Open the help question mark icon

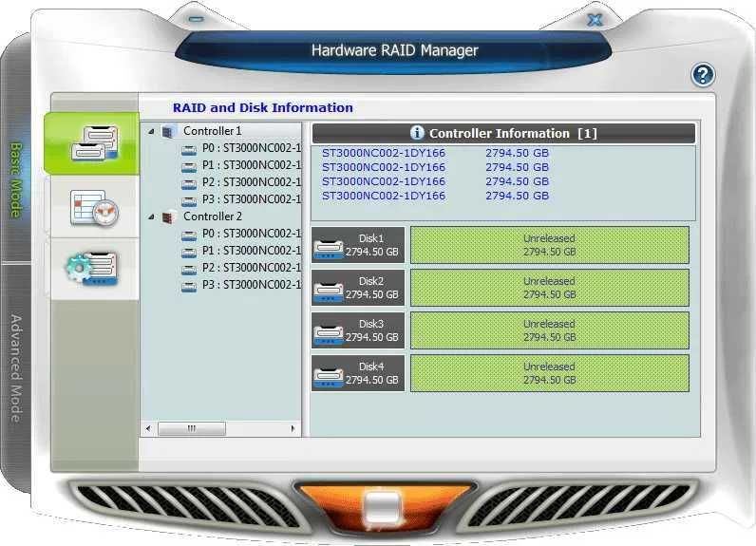(x=703, y=75)
